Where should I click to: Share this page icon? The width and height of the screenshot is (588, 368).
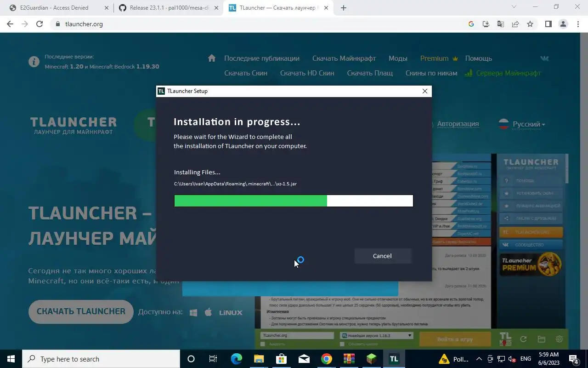[515, 24]
